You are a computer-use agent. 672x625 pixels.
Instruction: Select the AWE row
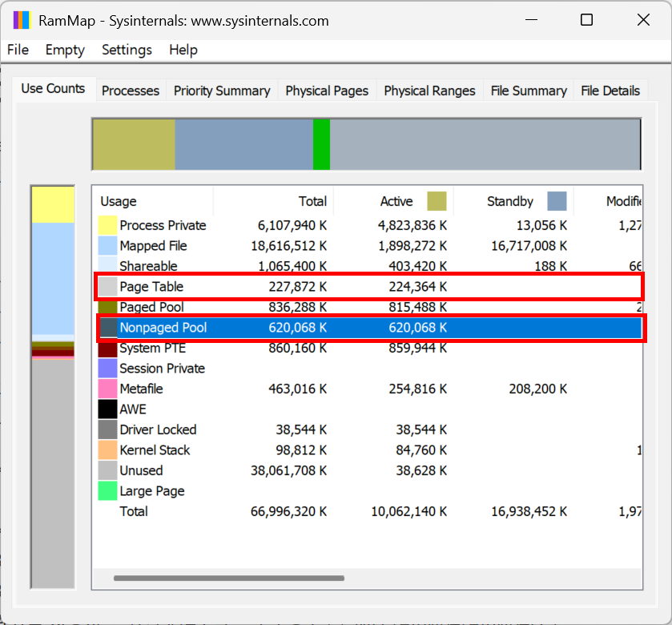click(368, 409)
